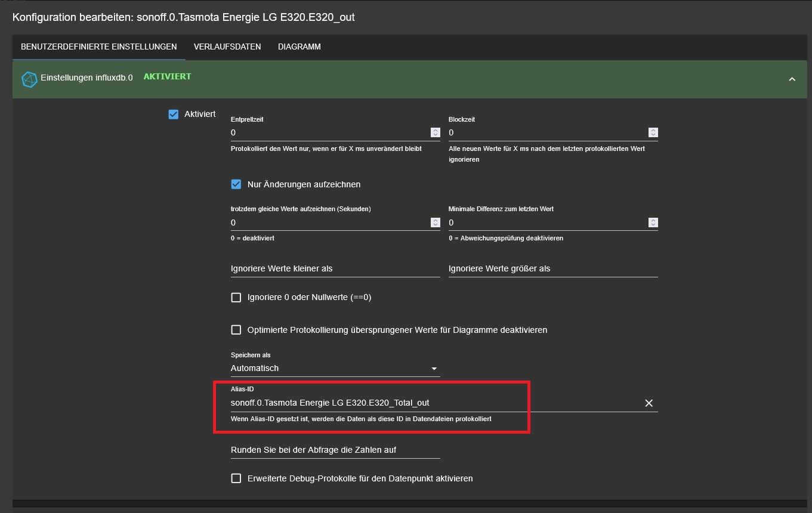The height and width of the screenshot is (513, 812).
Task: Clear the Alias-ID field with X icon
Action: click(649, 403)
